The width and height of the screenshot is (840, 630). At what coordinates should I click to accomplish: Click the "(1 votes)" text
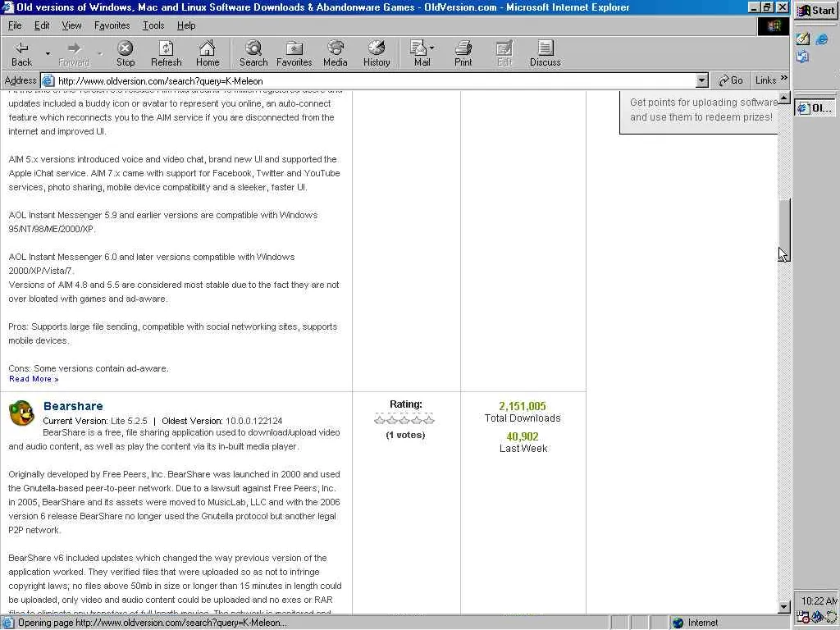405,435
